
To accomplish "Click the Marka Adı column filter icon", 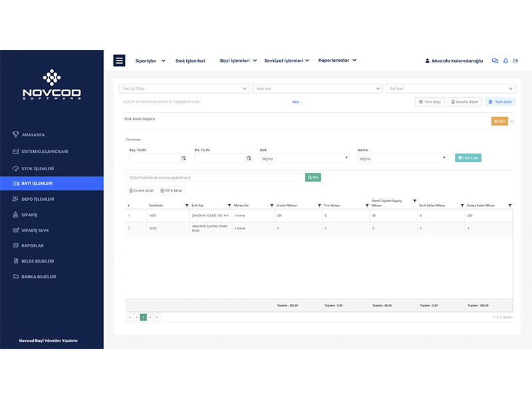I will pos(271,205).
